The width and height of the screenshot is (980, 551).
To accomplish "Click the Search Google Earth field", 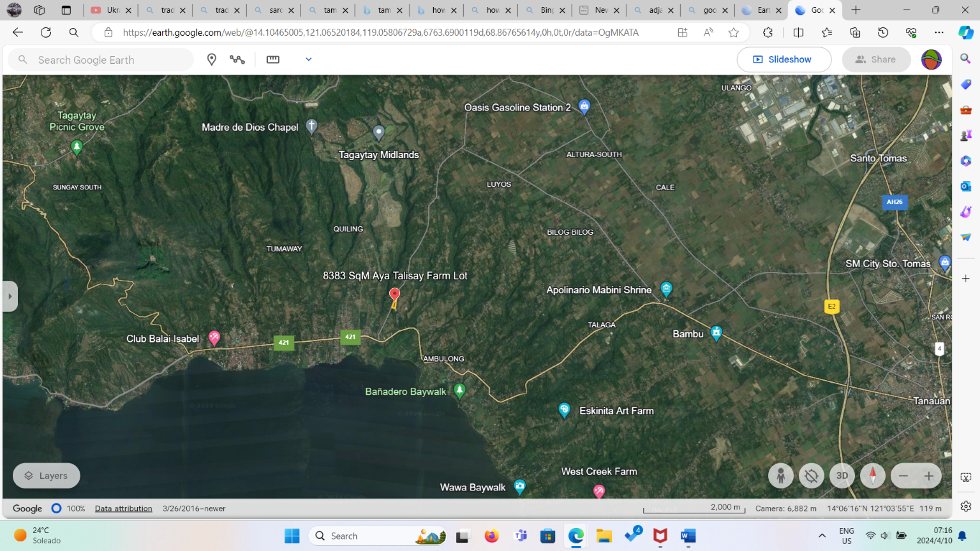I will [108, 60].
